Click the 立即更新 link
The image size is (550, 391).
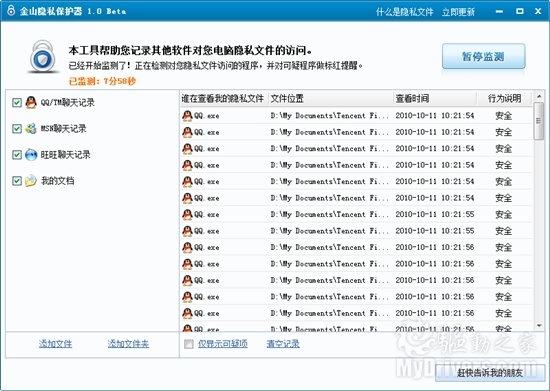pyautogui.click(x=458, y=12)
